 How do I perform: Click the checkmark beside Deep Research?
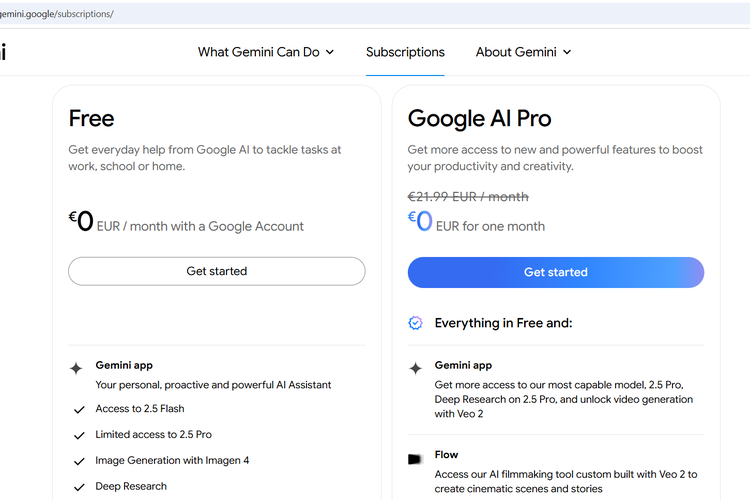(x=79, y=487)
